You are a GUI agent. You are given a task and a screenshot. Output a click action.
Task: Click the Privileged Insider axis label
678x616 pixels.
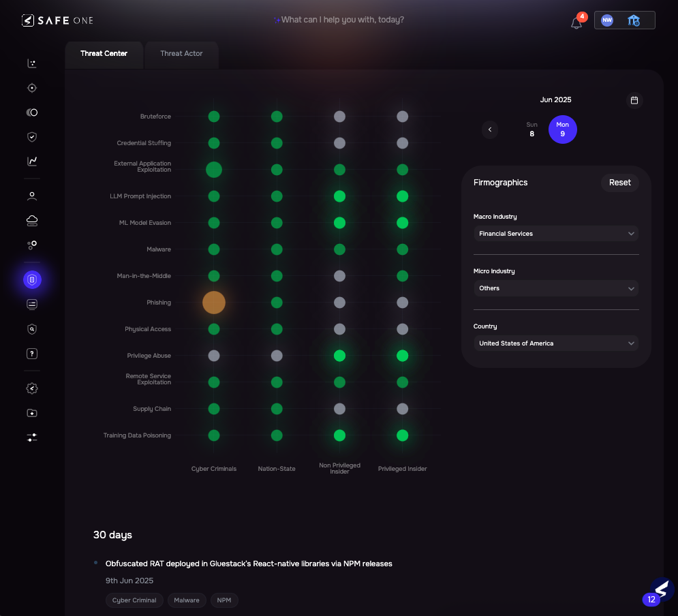coord(403,469)
